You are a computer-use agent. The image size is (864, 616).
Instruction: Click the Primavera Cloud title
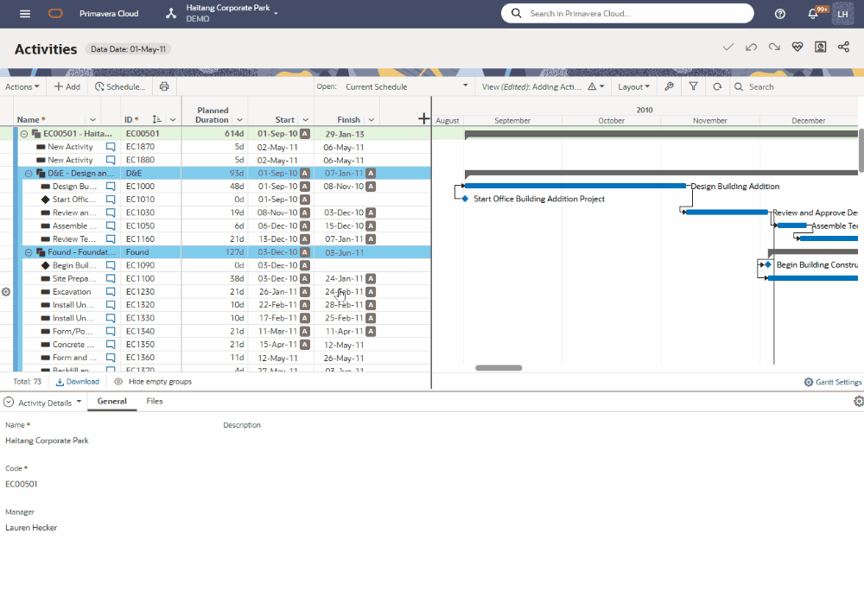click(109, 14)
